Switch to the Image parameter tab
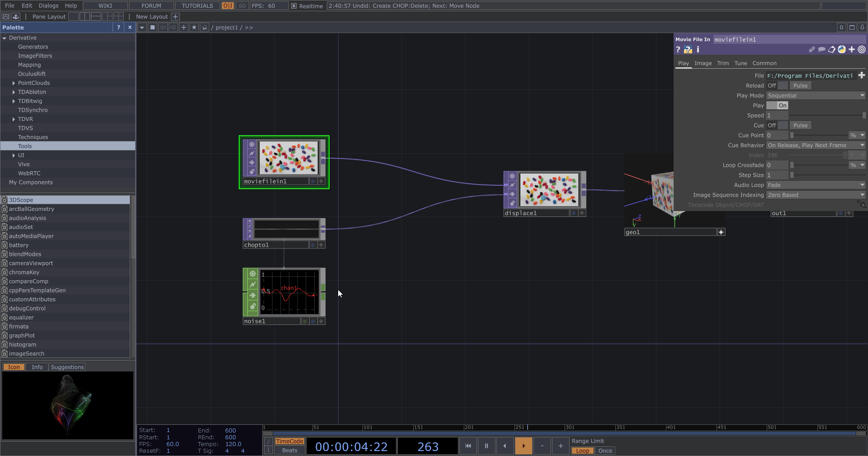This screenshot has height=456, width=868. 703,63
